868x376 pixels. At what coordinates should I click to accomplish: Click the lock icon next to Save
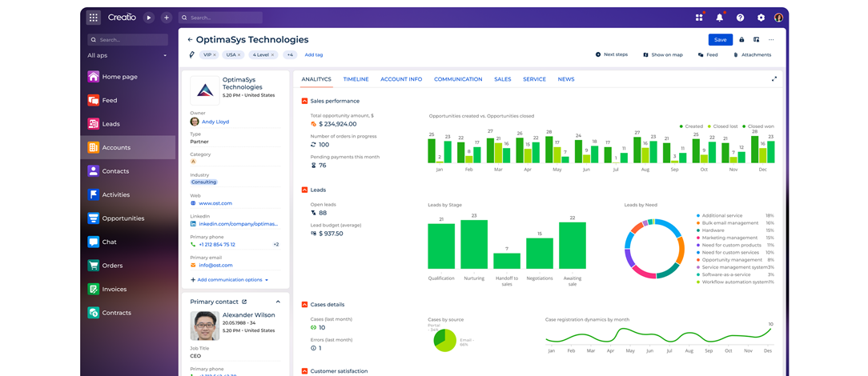tap(741, 39)
